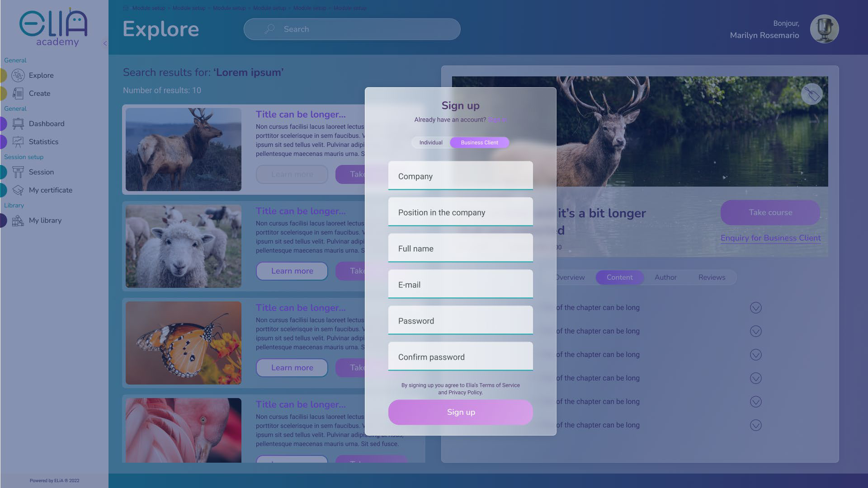Click the search magnifier icon
868x488 pixels.
click(x=269, y=29)
